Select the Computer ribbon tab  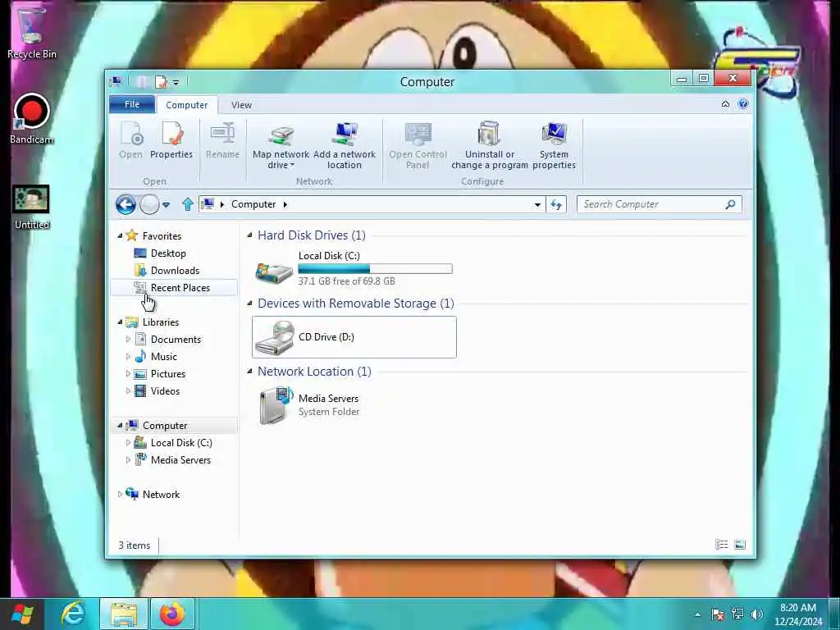coord(186,105)
